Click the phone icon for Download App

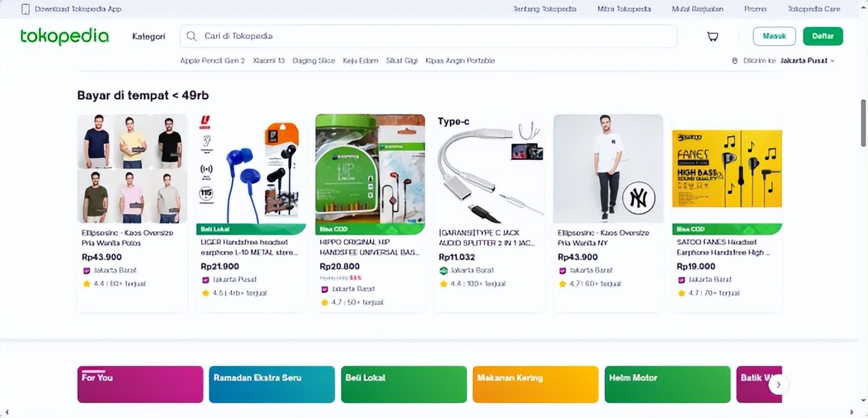pyautogui.click(x=25, y=9)
